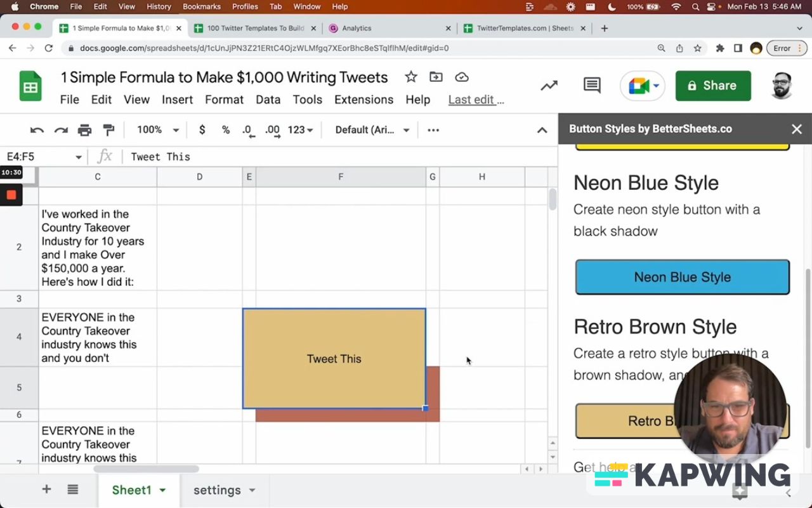Open the macOS Apple menu

coord(15,6)
